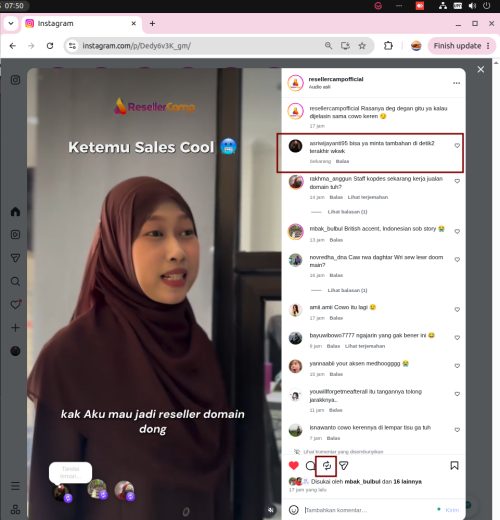Open Search from the sidebar

pyautogui.click(x=15, y=281)
